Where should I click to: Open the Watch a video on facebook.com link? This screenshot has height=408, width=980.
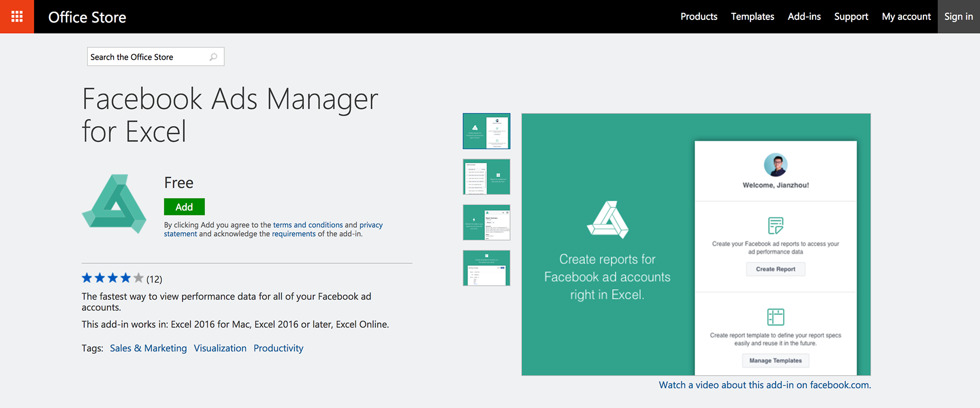pos(765,385)
